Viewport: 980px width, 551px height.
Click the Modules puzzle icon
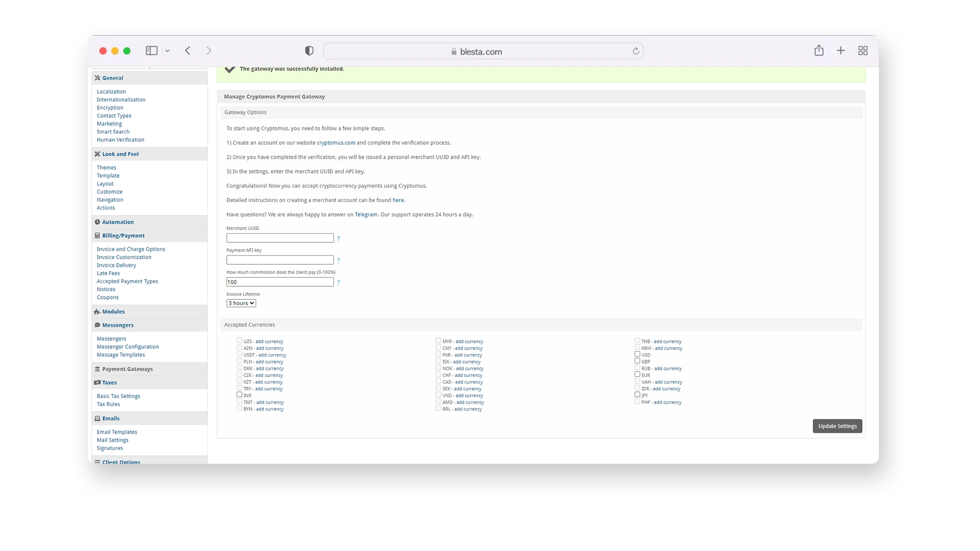click(x=97, y=312)
